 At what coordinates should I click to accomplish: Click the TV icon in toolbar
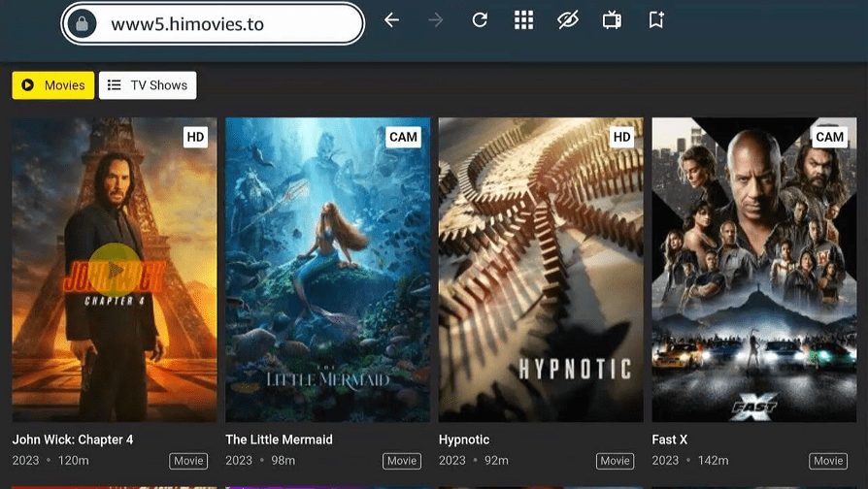click(x=612, y=20)
